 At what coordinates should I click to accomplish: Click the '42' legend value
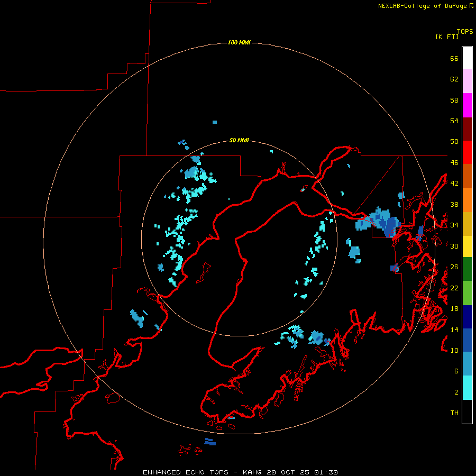pyautogui.click(x=454, y=184)
